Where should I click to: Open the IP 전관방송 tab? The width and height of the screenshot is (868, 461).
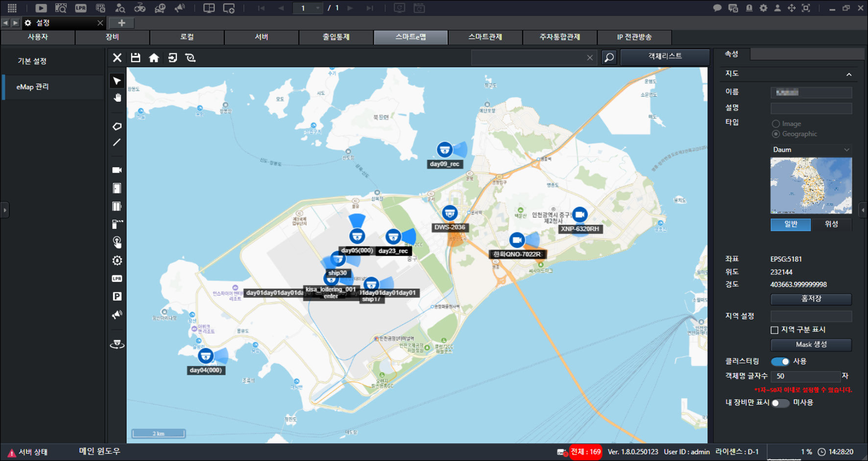pyautogui.click(x=634, y=37)
